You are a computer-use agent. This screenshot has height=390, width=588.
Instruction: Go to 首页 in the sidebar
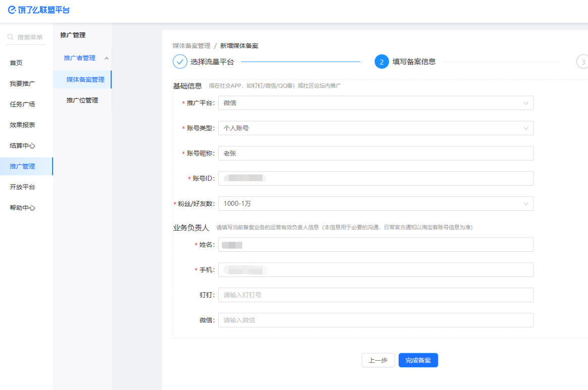pyautogui.click(x=16, y=63)
